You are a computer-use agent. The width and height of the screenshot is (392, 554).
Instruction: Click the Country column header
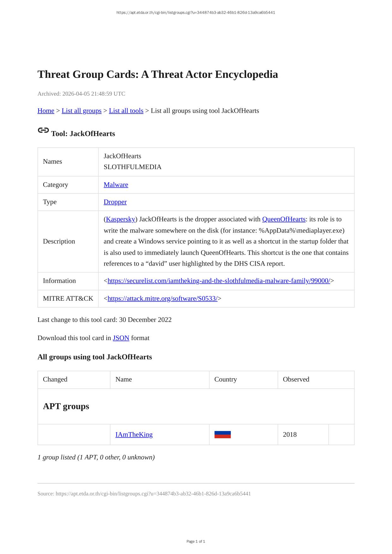tap(225, 379)
